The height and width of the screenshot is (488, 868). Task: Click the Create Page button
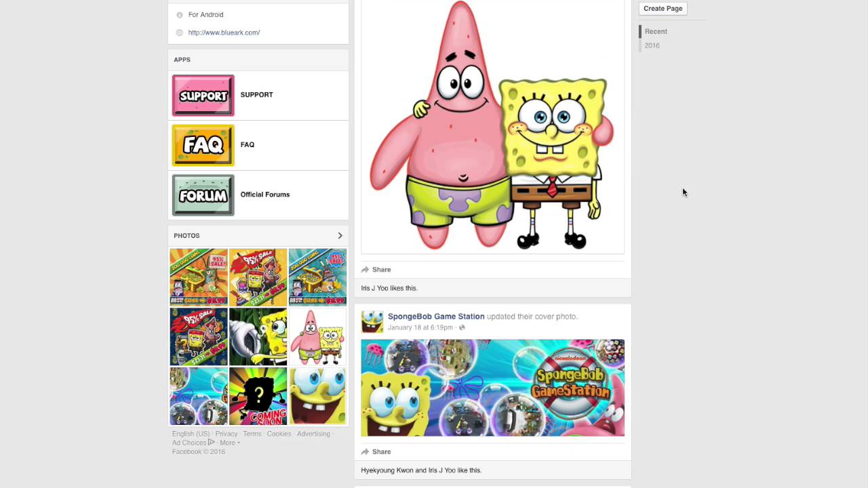click(663, 9)
